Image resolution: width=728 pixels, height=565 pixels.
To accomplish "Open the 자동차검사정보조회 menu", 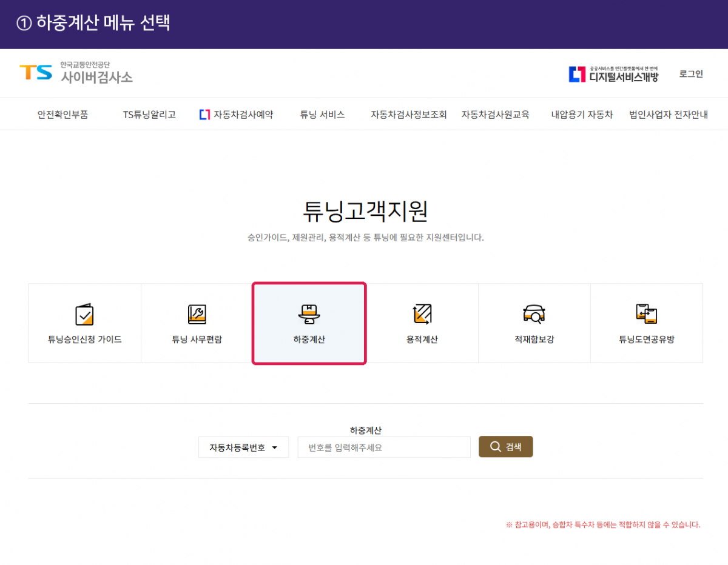I will [409, 115].
